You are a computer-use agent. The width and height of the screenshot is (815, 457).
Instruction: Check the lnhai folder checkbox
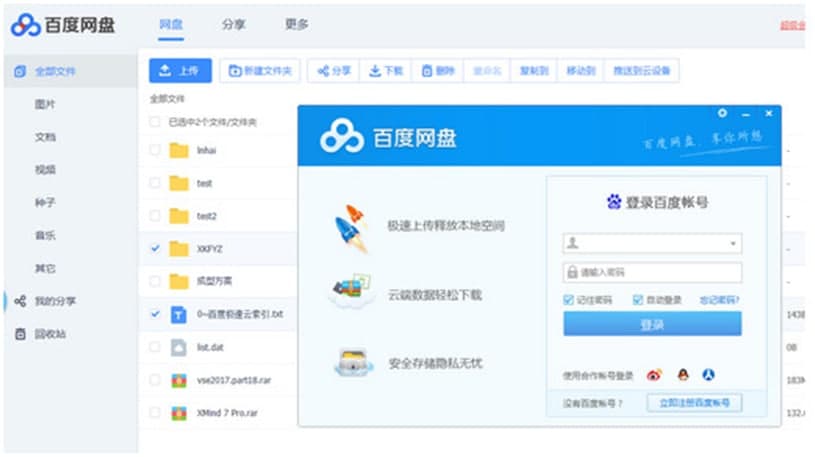tap(154, 150)
